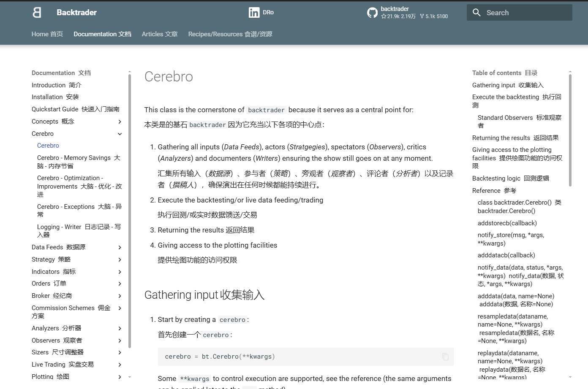588x389 pixels.
Task: Open the Quickstart Guide sidebar link
Action: tap(76, 109)
